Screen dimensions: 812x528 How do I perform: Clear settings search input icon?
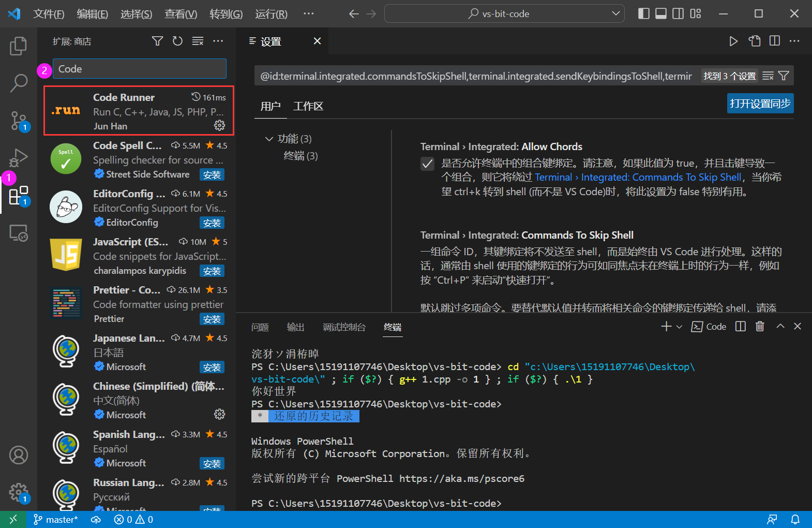click(768, 76)
